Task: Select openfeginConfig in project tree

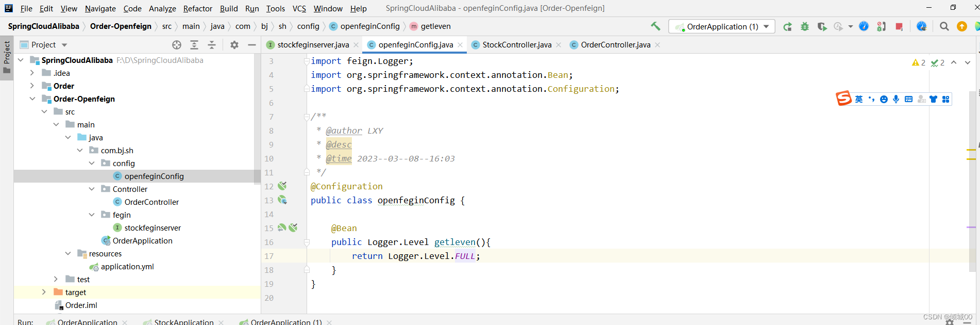Action: click(154, 176)
